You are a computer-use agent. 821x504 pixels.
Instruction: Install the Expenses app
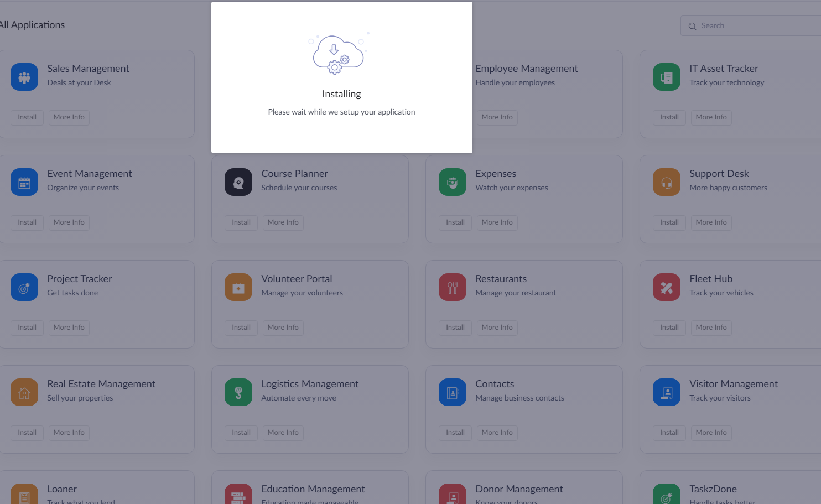455,222
